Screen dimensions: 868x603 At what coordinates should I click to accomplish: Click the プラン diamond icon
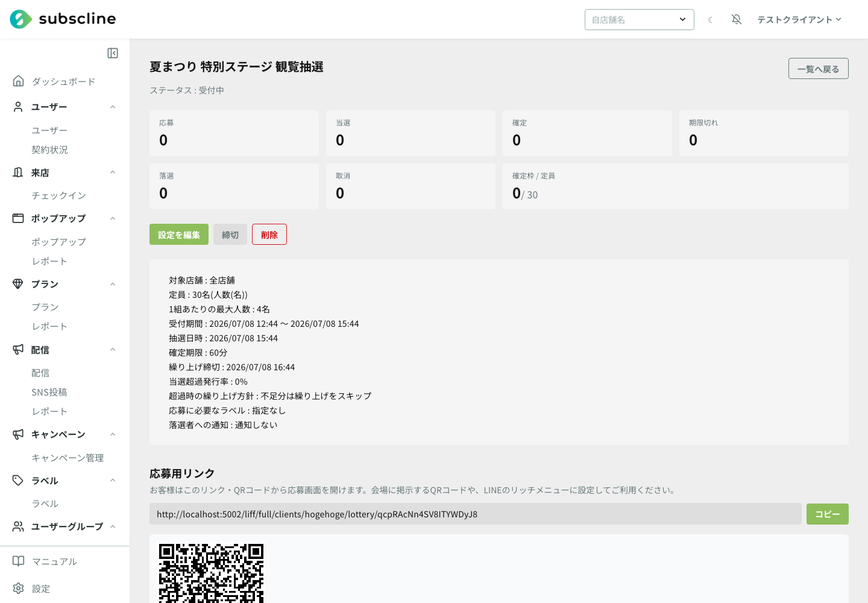tap(19, 284)
